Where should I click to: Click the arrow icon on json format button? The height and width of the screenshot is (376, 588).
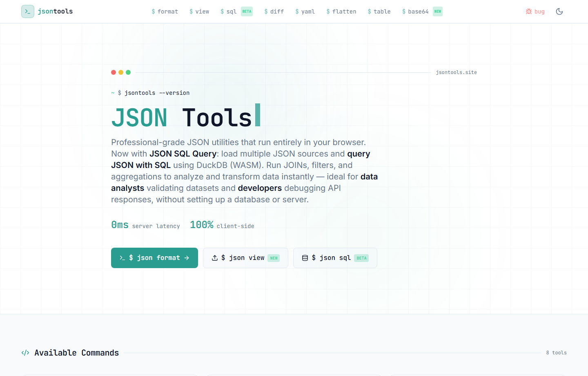tap(187, 258)
